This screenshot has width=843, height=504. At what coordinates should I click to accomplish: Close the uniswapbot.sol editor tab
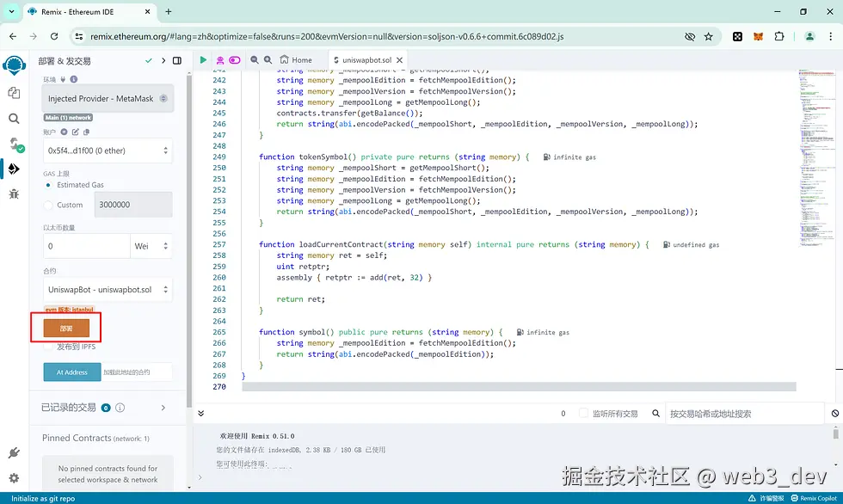click(x=399, y=60)
